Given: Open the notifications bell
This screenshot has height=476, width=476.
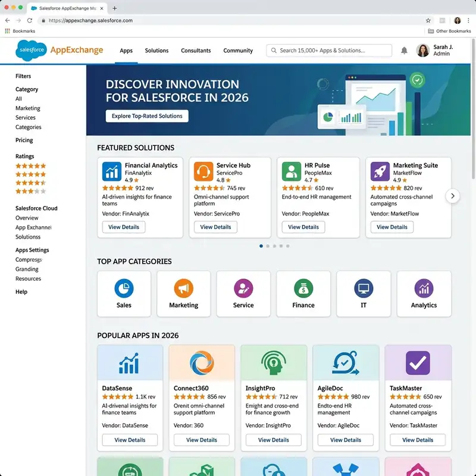Looking at the screenshot, I should [x=404, y=51].
